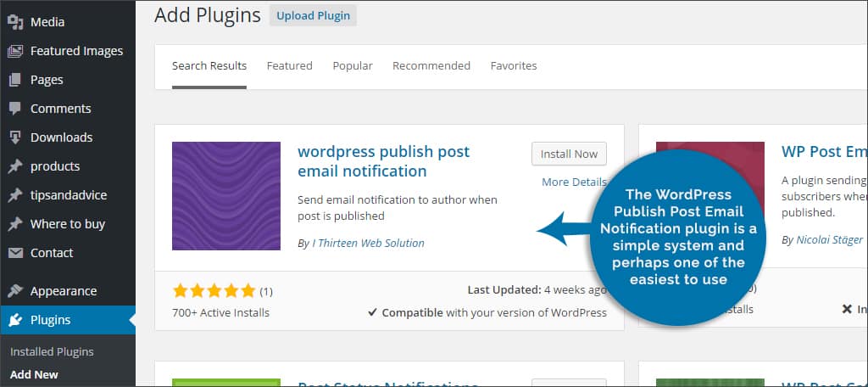Open the Favorites tab
The height and width of the screenshot is (387, 868).
coord(513,66)
